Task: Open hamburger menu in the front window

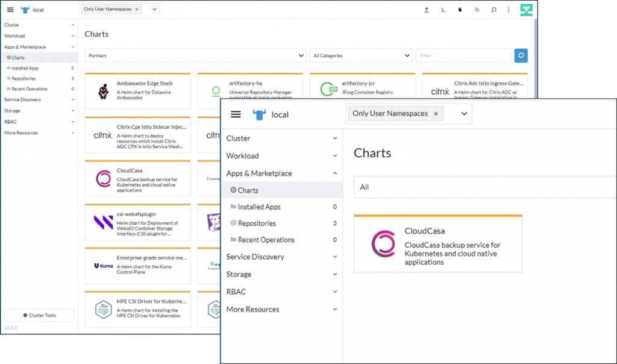Action: [x=236, y=114]
